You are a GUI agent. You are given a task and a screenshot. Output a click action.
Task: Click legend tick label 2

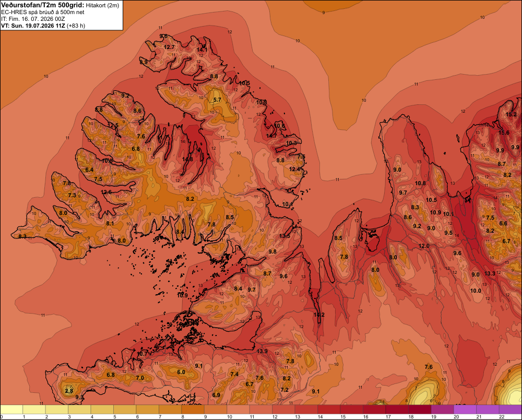46,417
